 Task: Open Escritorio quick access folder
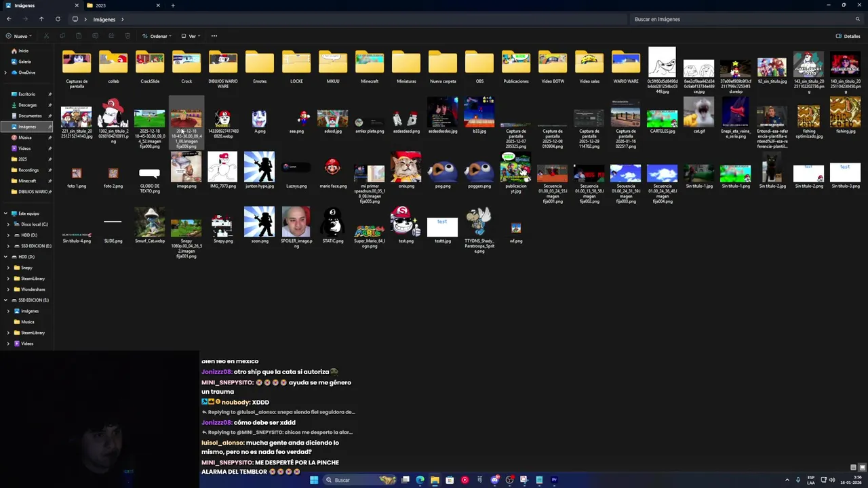click(x=23, y=94)
